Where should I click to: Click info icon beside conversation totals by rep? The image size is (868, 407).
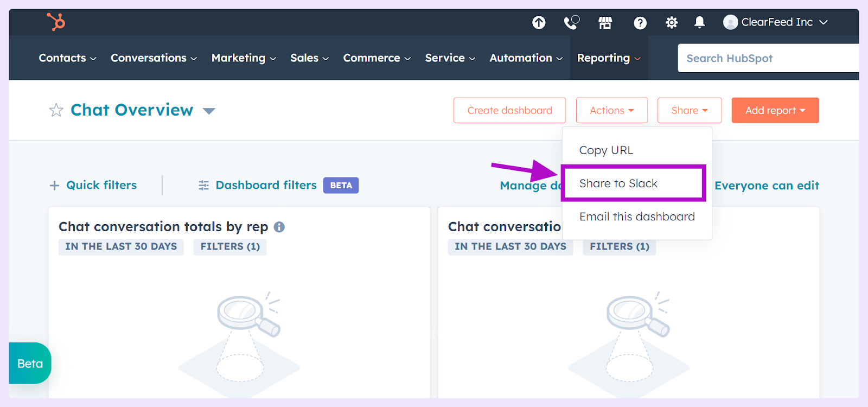click(279, 227)
